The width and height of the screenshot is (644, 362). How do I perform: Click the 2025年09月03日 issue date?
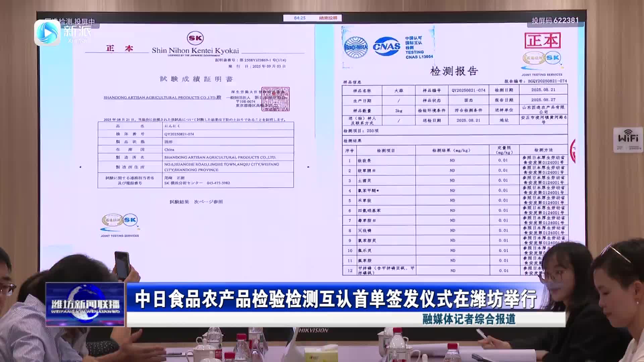(x=269, y=66)
